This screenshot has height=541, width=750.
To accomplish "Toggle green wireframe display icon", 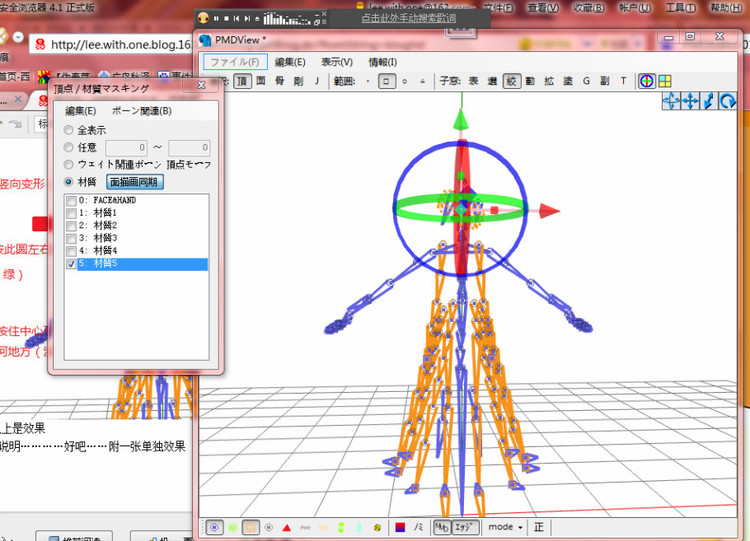I will tap(232, 527).
